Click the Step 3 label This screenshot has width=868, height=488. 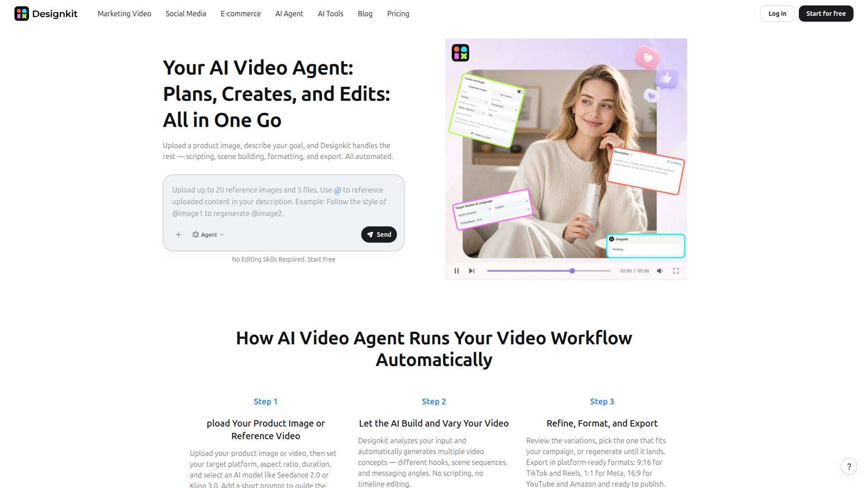[602, 401]
